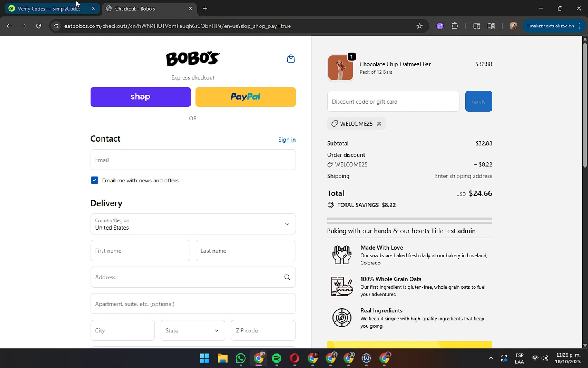Click the TOTAL SAVINGS $8.22 text
Viewport: 588px width, 368px height.
click(x=366, y=205)
